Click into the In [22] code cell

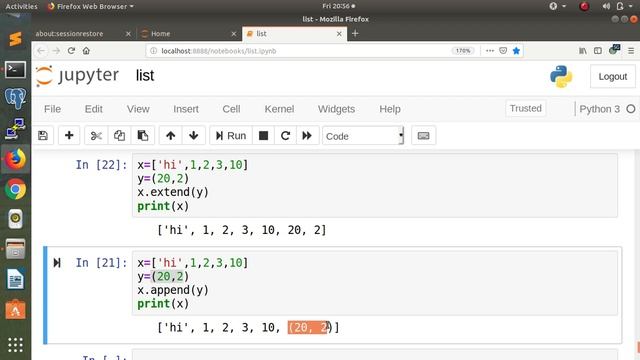tap(374, 185)
